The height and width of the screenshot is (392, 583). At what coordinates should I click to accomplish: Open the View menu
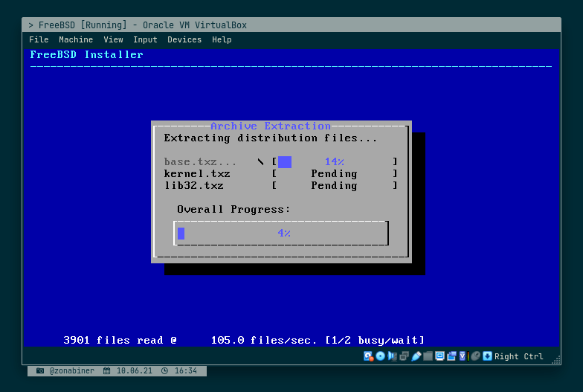113,39
